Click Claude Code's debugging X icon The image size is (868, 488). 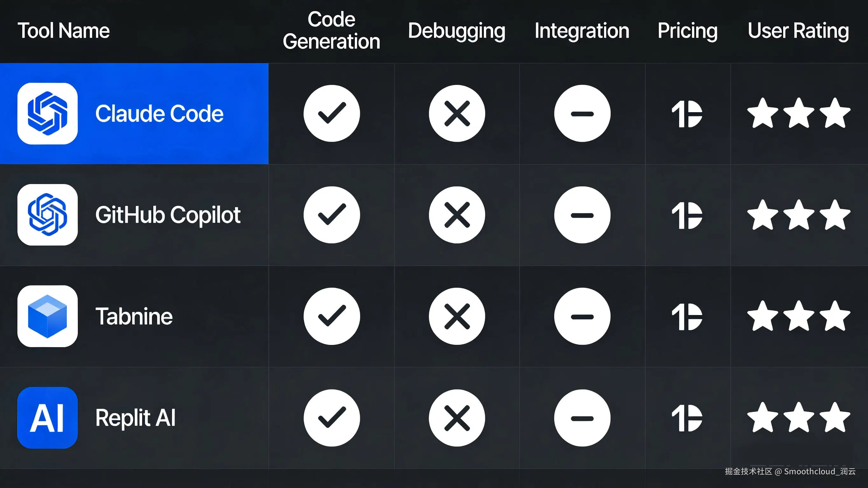coord(457,113)
